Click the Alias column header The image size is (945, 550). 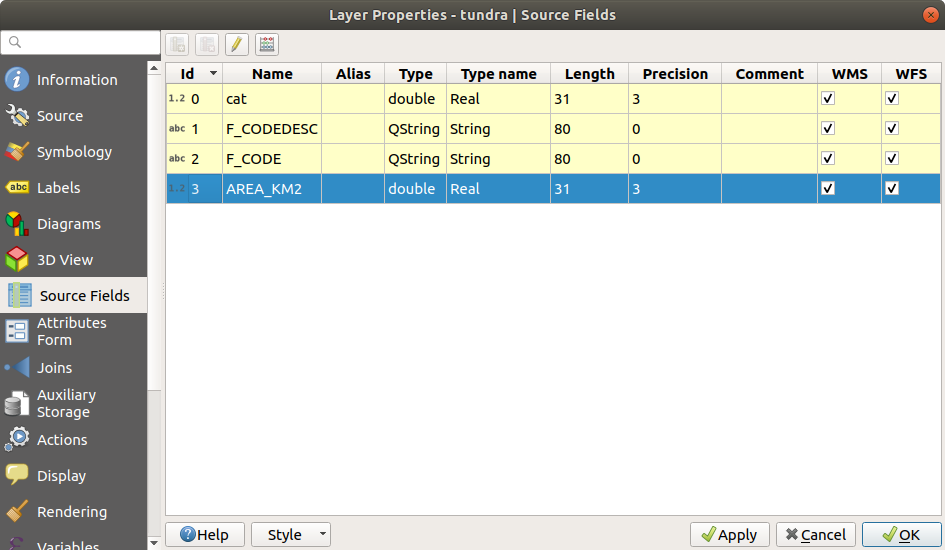pyautogui.click(x=353, y=73)
